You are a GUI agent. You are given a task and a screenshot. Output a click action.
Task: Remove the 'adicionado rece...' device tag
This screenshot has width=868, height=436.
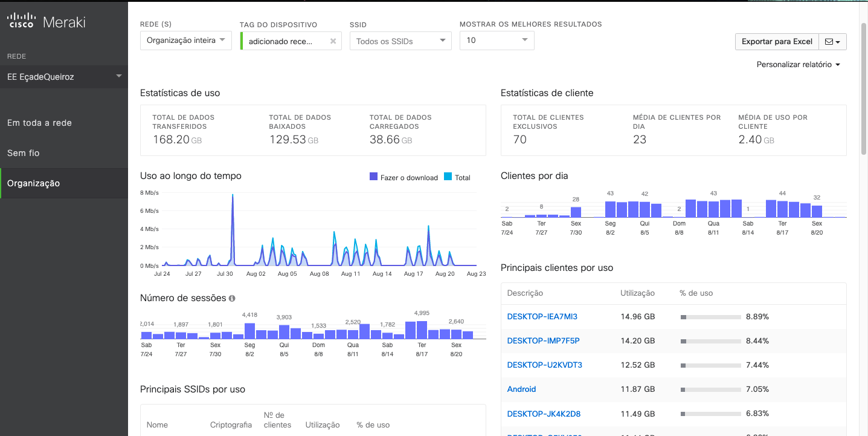tap(333, 41)
